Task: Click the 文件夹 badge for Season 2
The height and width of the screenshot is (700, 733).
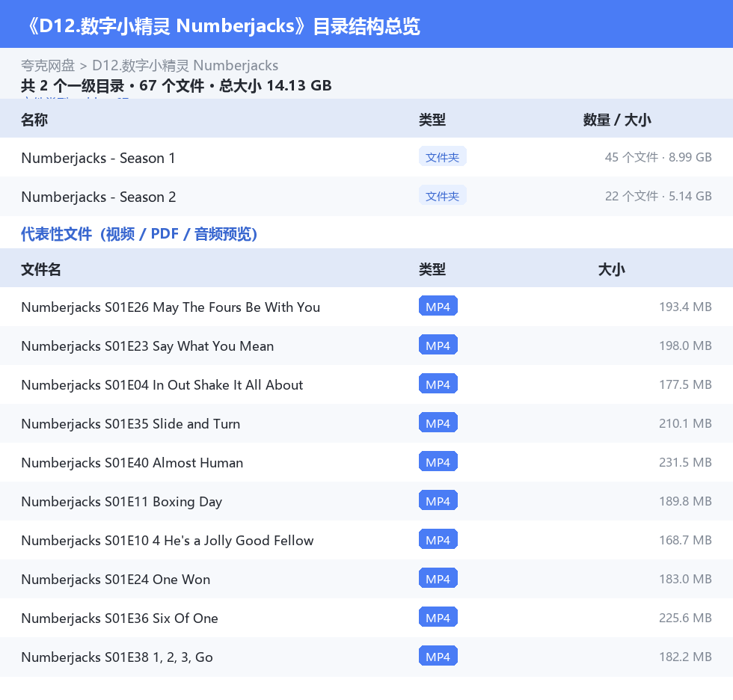Action: 442,196
